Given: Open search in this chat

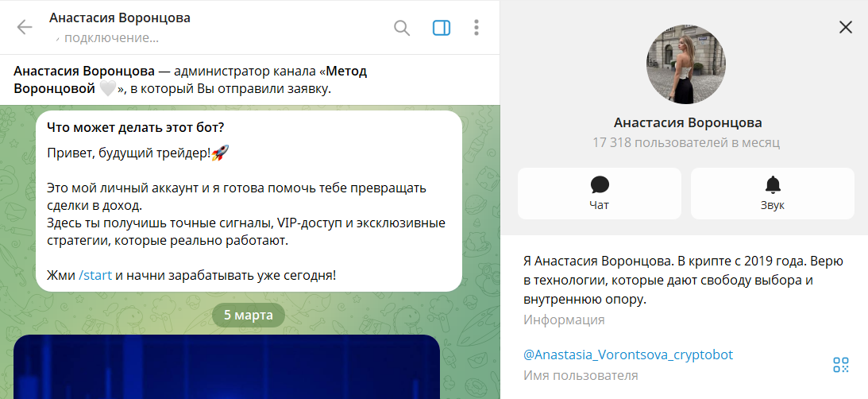Looking at the screenshot, I should [x=402, y=28].
